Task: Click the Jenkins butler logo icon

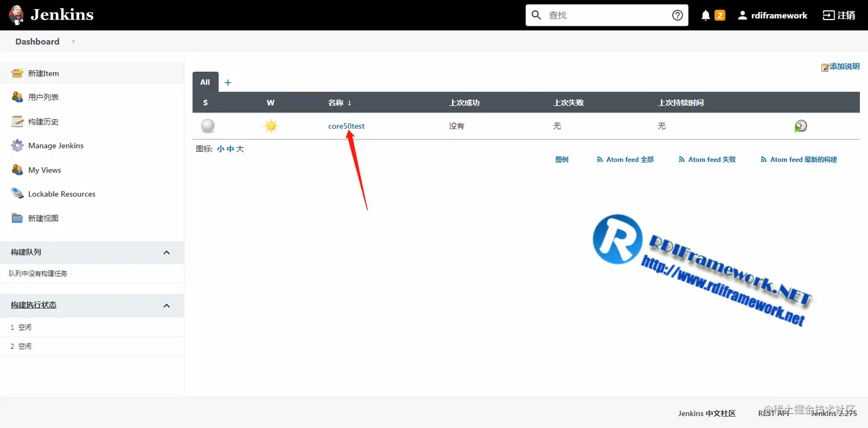Action: pos(17,15)
